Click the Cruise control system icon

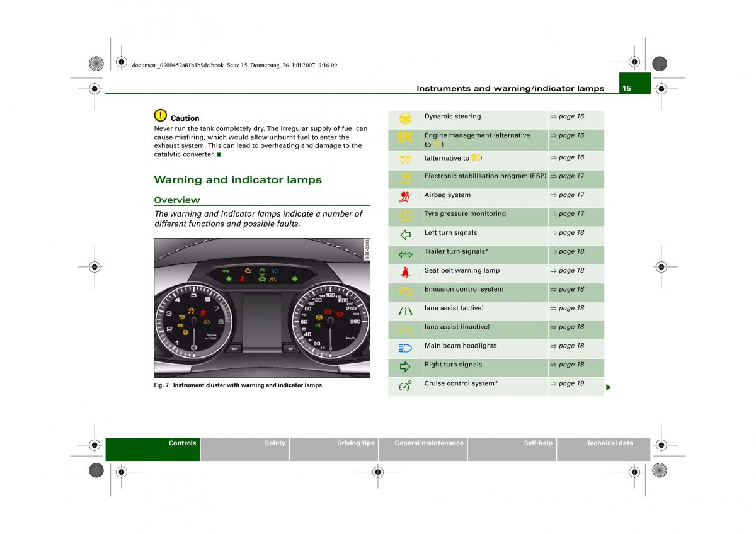coord(405,386)
